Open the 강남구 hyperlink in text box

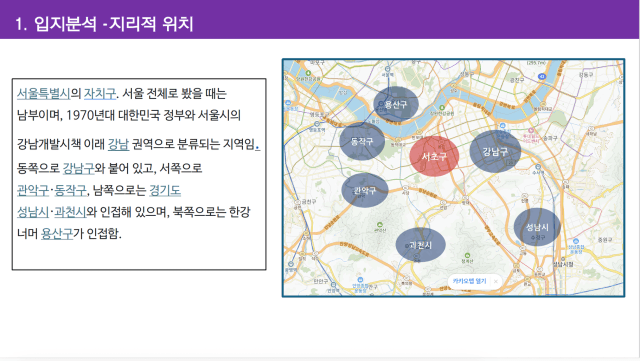coord(78,168)
